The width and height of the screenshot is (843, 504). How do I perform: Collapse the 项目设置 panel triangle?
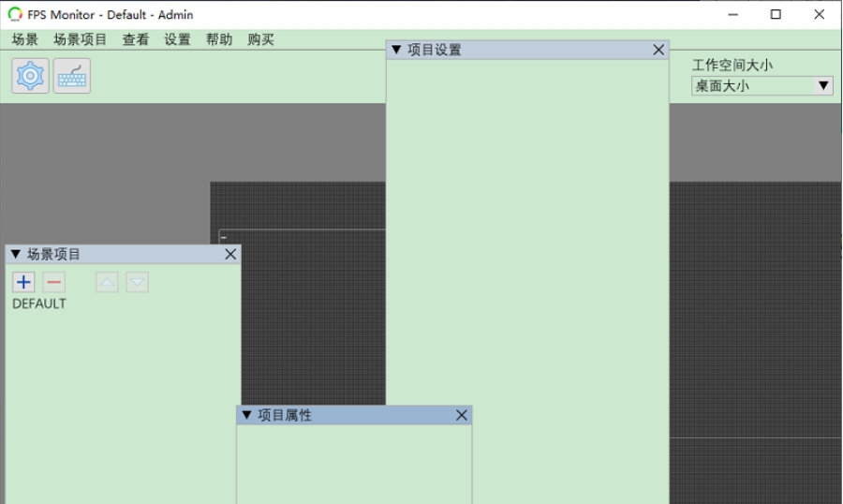tap(396, 50)
